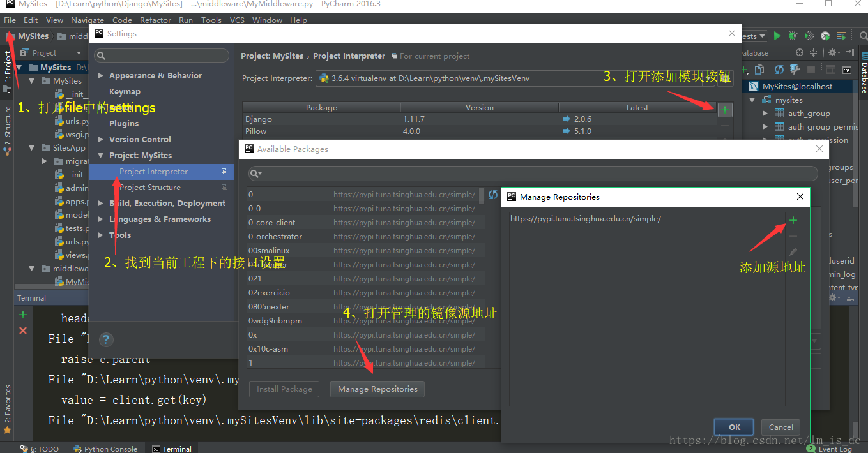Add new data source in Database panel
The image size is (868, 453).
[x=745, y=70]
